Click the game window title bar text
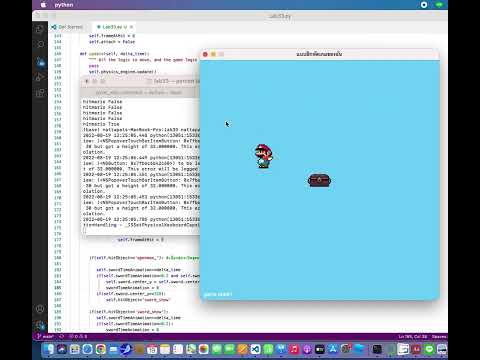The height and width of the screenshot is (360, 480). coord(319,54)
